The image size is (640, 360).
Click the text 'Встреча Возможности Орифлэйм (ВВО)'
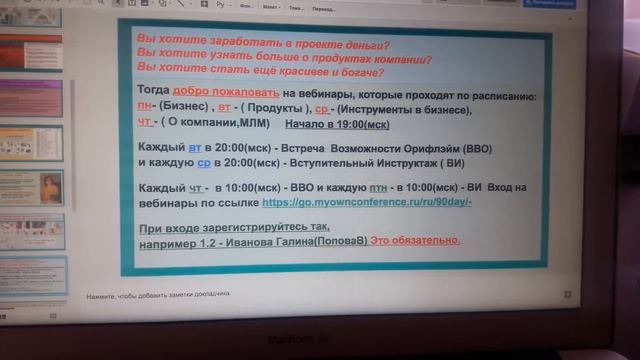(x=387, y=149)
